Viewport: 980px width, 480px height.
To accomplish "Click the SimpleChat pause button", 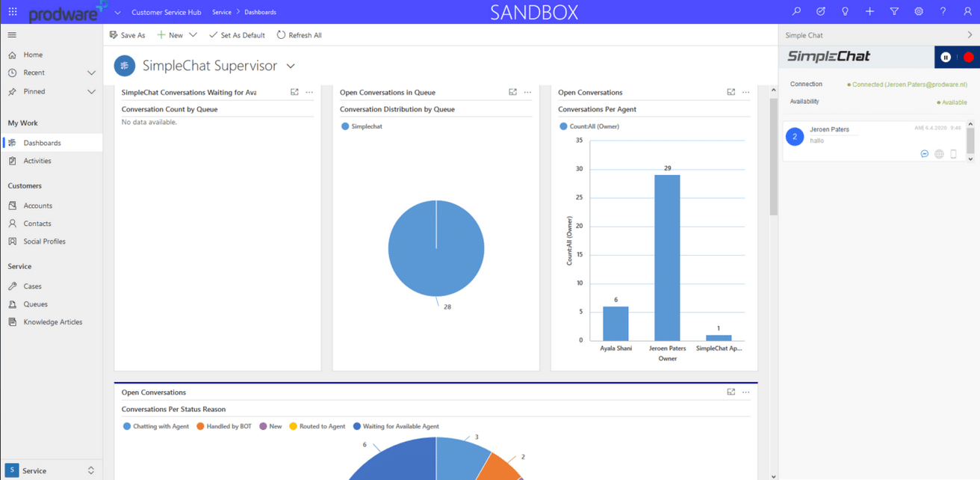I will (x=946, y=57).
